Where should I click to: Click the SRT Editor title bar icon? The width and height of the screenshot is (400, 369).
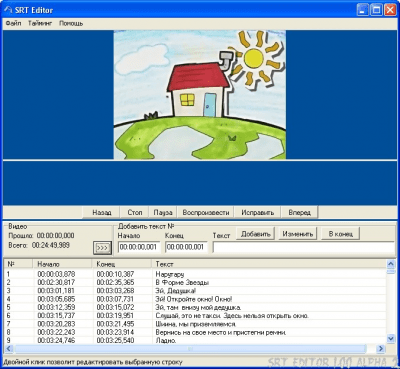pos(8,10)
